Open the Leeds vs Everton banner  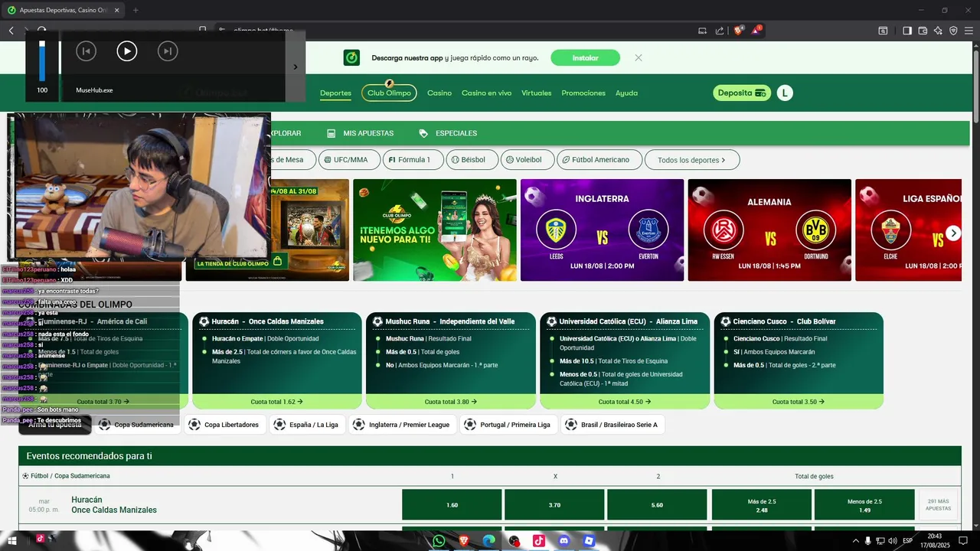(602, 230)
